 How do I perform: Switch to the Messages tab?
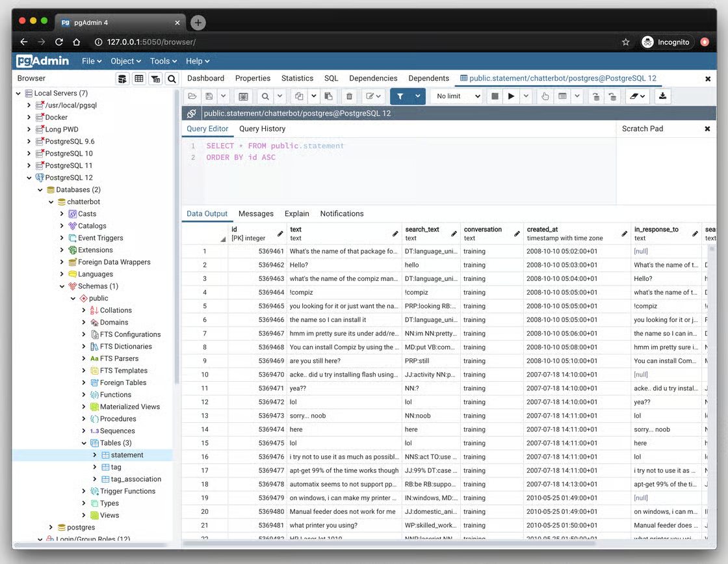tap(256, 214)
